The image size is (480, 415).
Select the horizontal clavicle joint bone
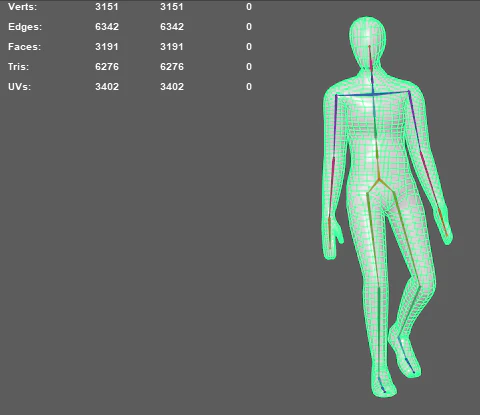tap(373, 94)
